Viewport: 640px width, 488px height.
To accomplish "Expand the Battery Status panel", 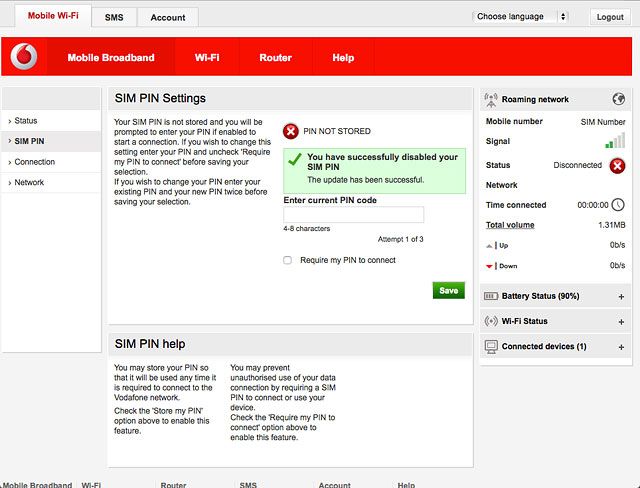I will click(x=621, y=297).
